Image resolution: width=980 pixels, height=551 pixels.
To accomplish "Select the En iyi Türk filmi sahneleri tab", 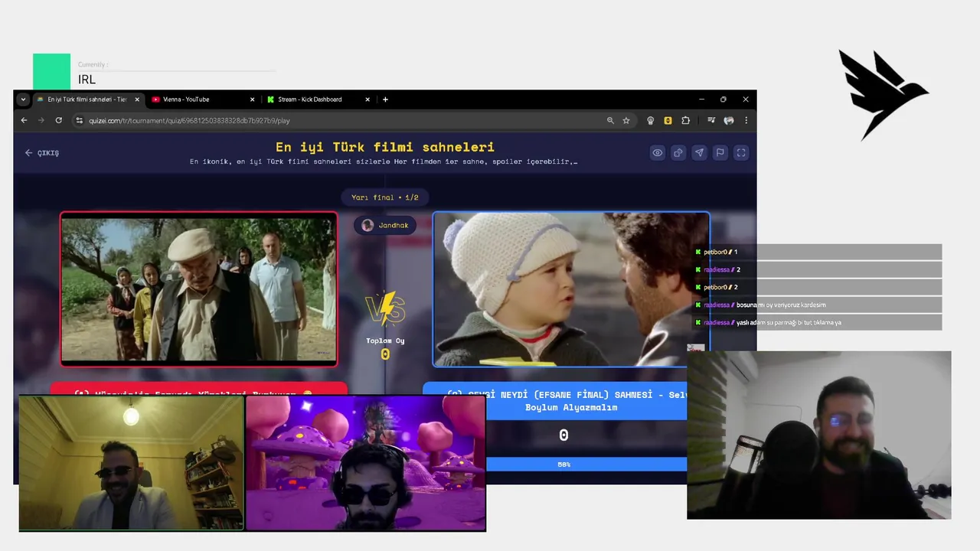I will [88, 99].
